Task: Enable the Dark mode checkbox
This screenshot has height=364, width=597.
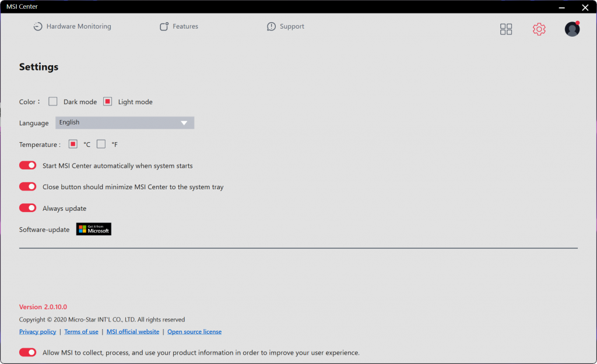Action: point(53,101)
